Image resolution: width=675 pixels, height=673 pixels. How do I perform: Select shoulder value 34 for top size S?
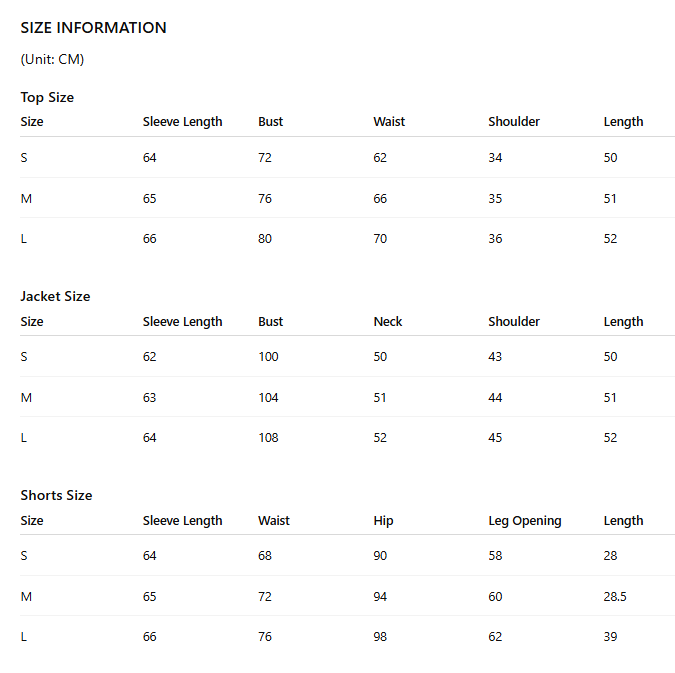tap(495, 158)
